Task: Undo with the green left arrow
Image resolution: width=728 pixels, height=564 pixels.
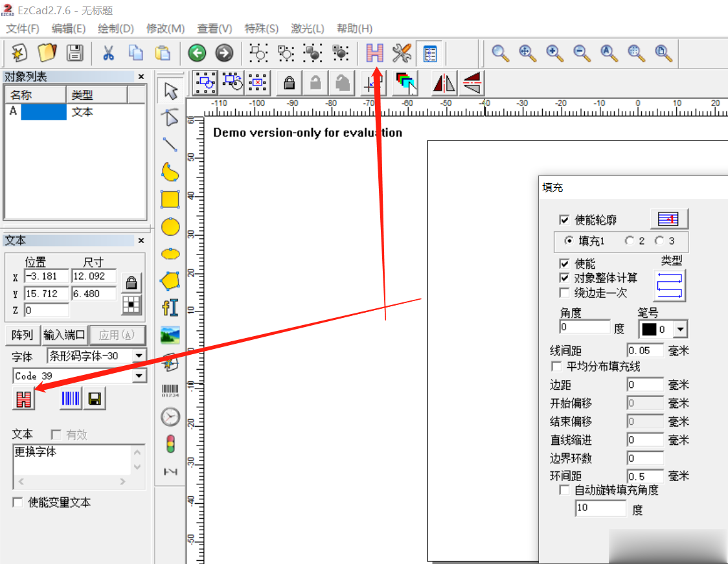Action: coord(197,53)
